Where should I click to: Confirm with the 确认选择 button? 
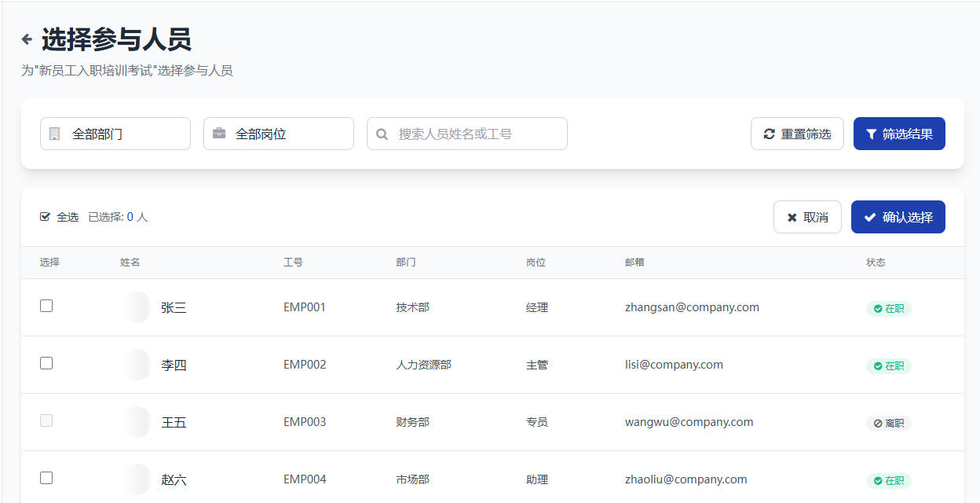point(898,218)
